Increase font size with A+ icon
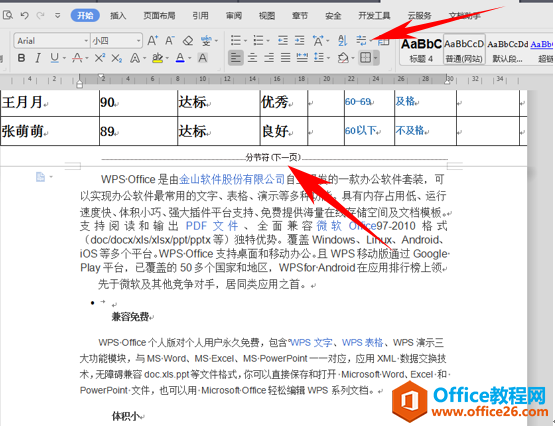 point(153,40)
